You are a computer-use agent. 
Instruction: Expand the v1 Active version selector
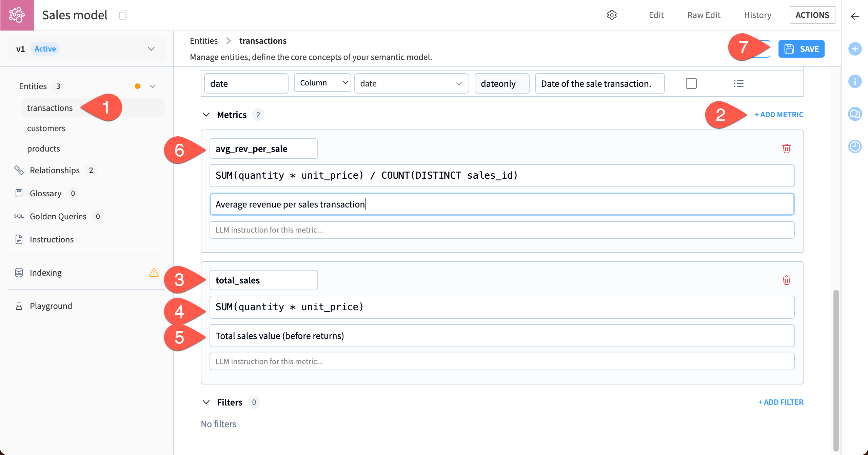point(151,49)
